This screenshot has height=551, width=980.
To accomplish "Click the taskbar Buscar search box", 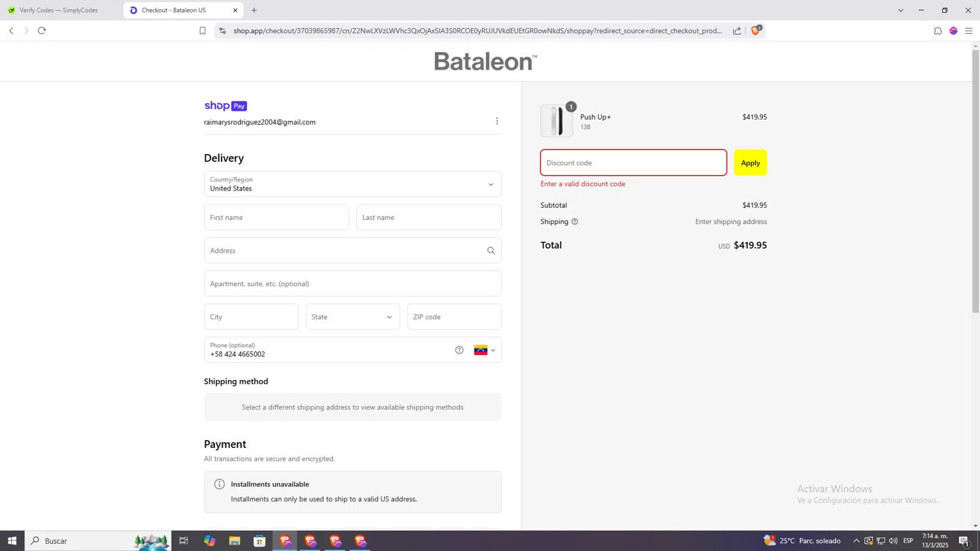I will (98, 541).
